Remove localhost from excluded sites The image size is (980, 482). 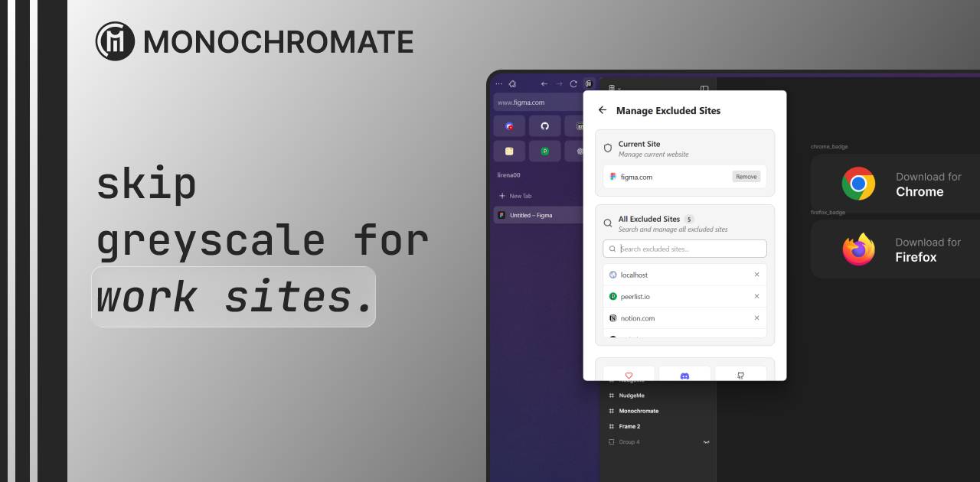click(756, 275)
